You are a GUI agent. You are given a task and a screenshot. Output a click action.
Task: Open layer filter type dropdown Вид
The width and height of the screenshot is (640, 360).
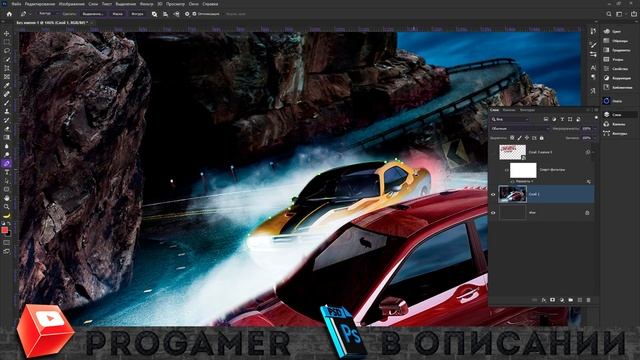[x=510, y=119]
